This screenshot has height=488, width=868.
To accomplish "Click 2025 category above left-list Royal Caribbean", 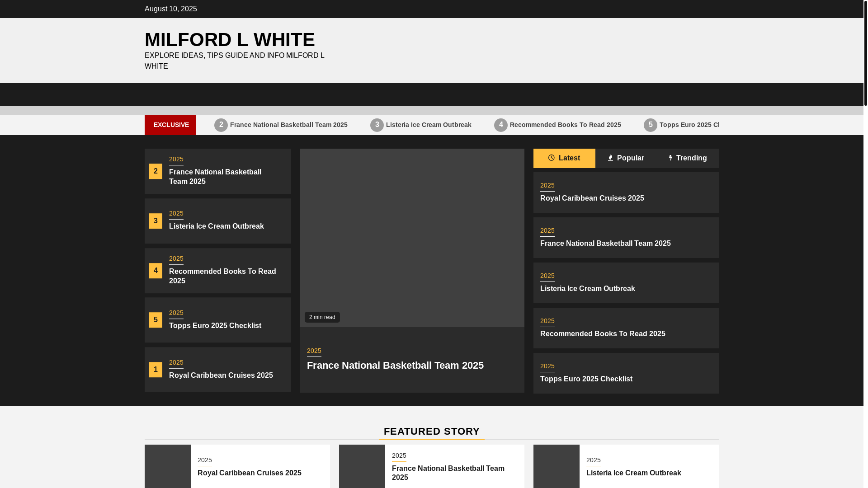I will (176, 363).
